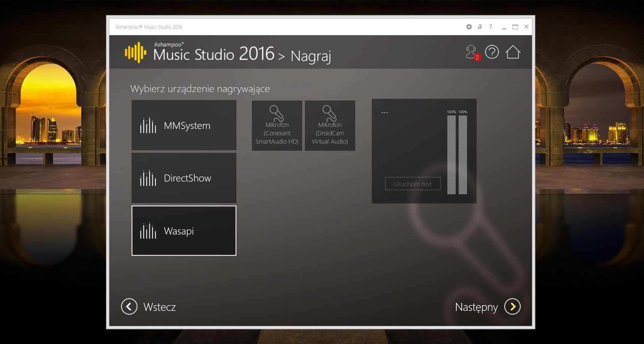Select the Wasapi audio driver
Image resolution: width=644 pixels, height=344 pixels.
(x=184, y=231)
